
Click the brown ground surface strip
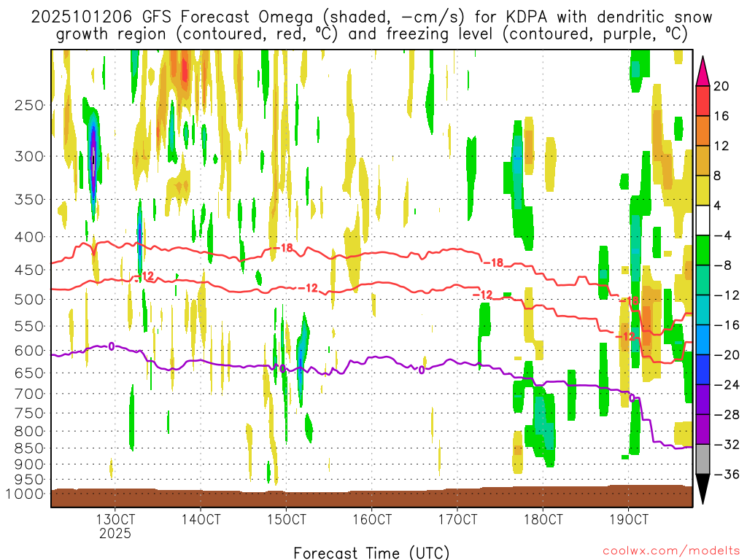click(372, 497)
